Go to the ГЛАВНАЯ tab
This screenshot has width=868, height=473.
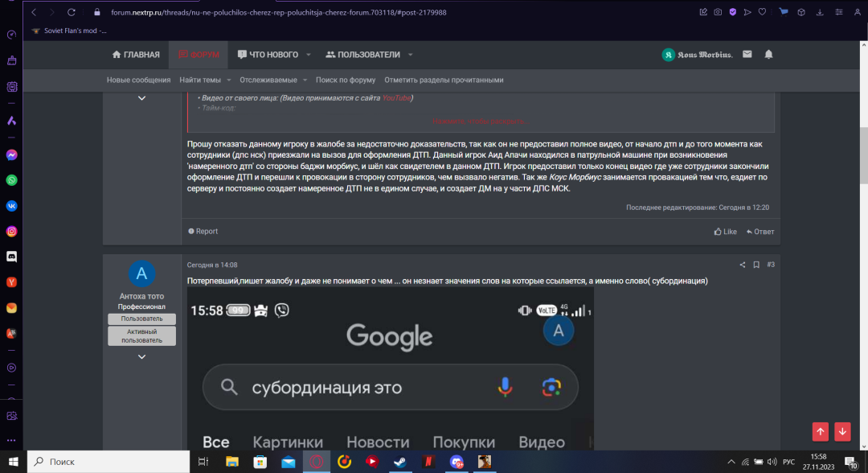(x=136, y=55)
